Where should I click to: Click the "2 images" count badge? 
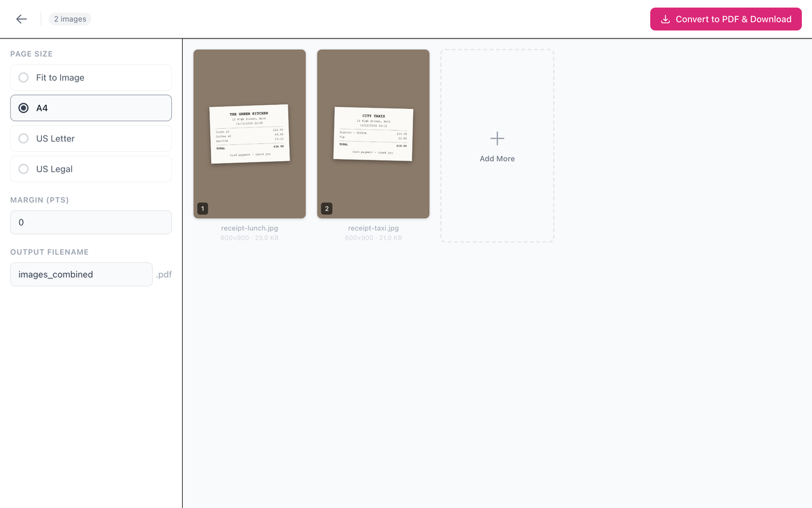click(70, 19)
